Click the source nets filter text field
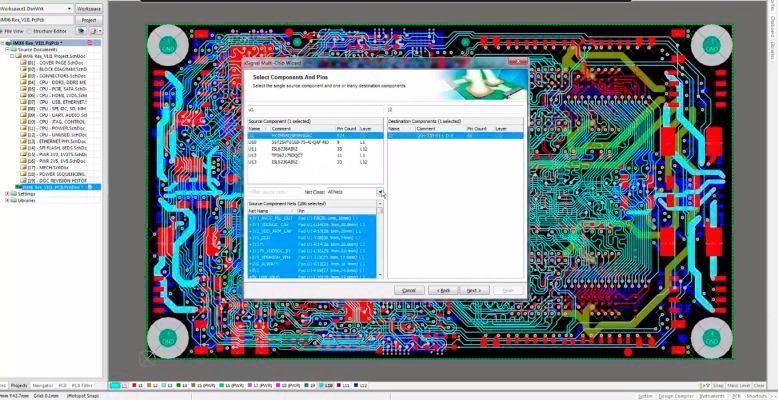The image size is (778, 400). point(274,192)
